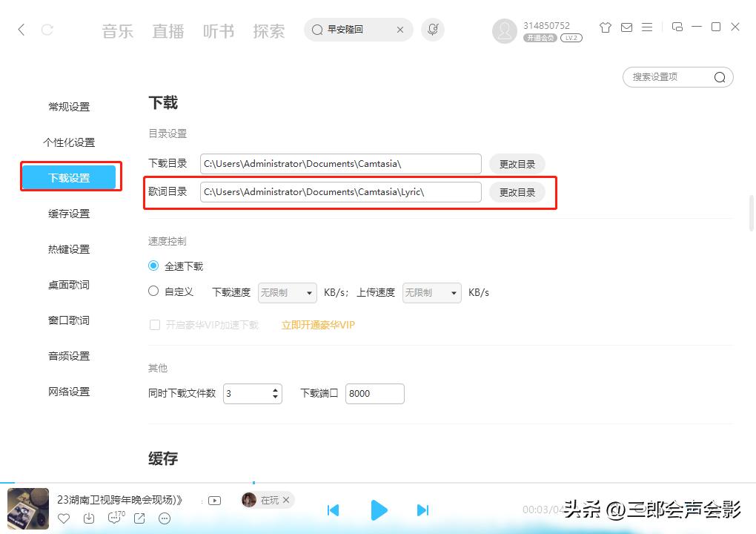Start voice search with the microphone icon

(433, 30)
